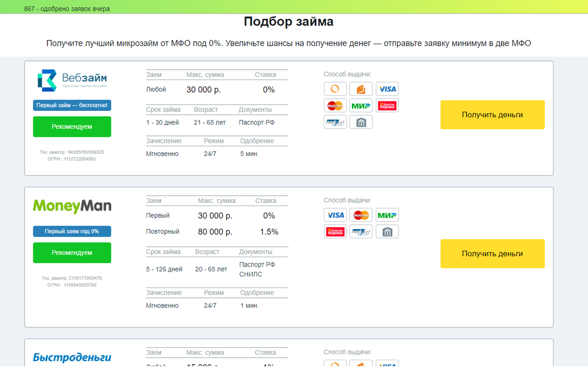Click '1 - 30 дней' loan term

pyautogui.click(x=162, y=123)
